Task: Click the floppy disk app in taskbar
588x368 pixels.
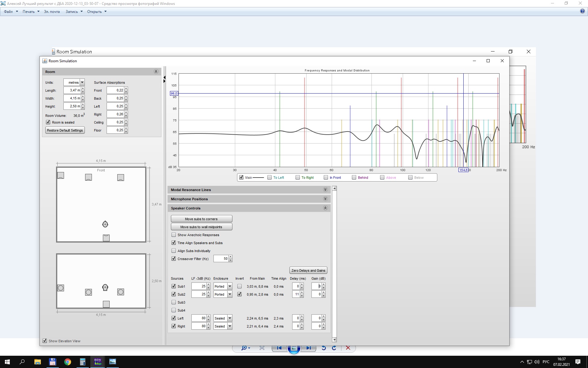Action: pos(52,362)
